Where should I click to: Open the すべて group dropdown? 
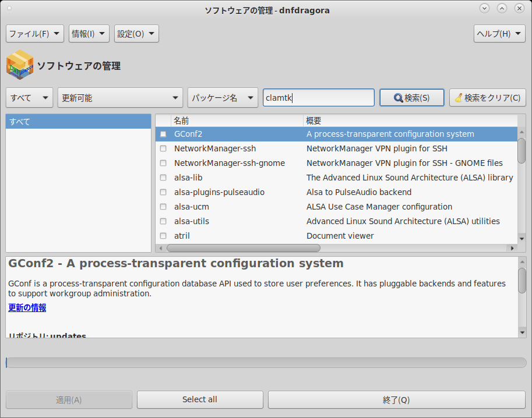30,98
